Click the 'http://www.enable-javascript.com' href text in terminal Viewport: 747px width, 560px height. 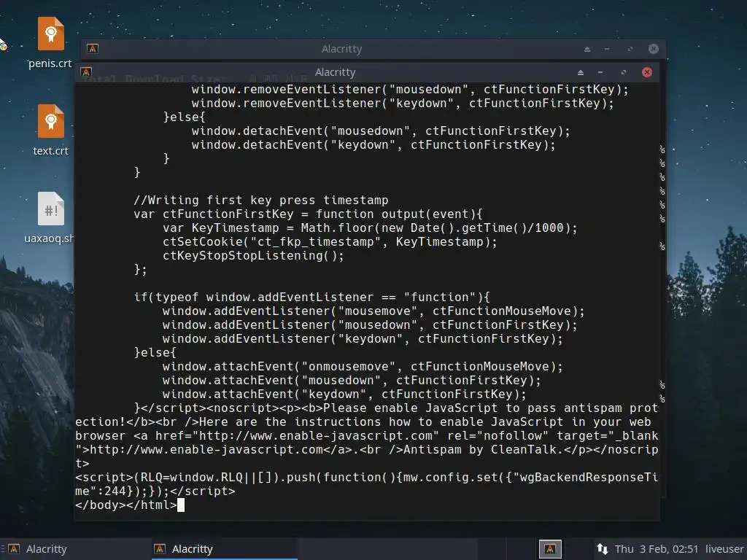[315, 436]
